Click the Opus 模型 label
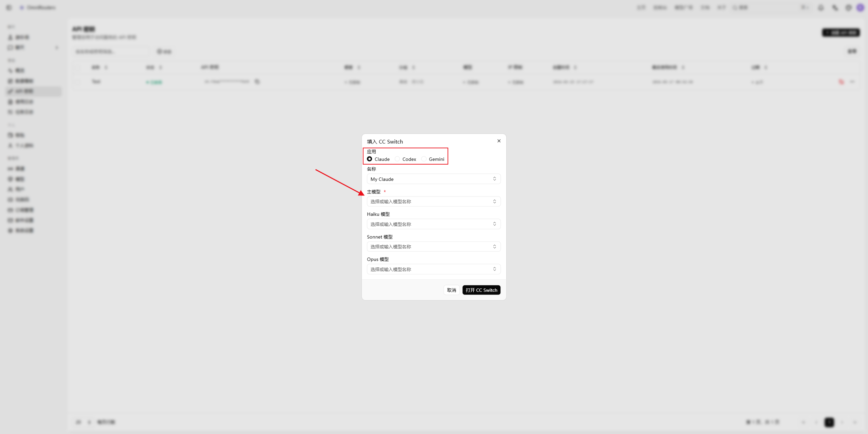This screenshot has width=868, height=434. 378,259
